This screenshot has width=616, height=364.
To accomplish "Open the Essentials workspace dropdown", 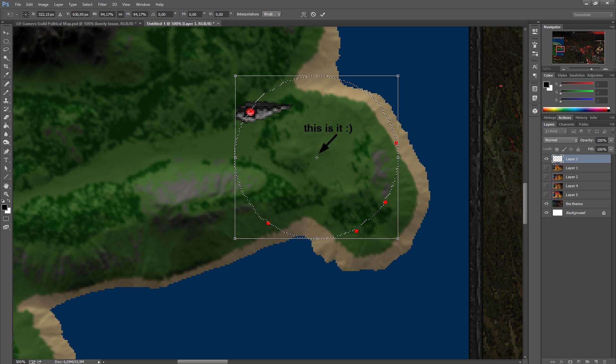I will pyautogui.click(x=593, y=15).
